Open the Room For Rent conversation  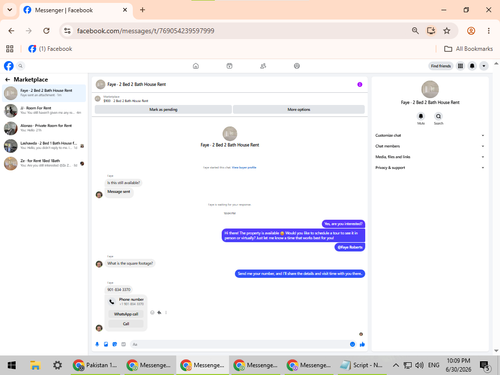point(44,110)
